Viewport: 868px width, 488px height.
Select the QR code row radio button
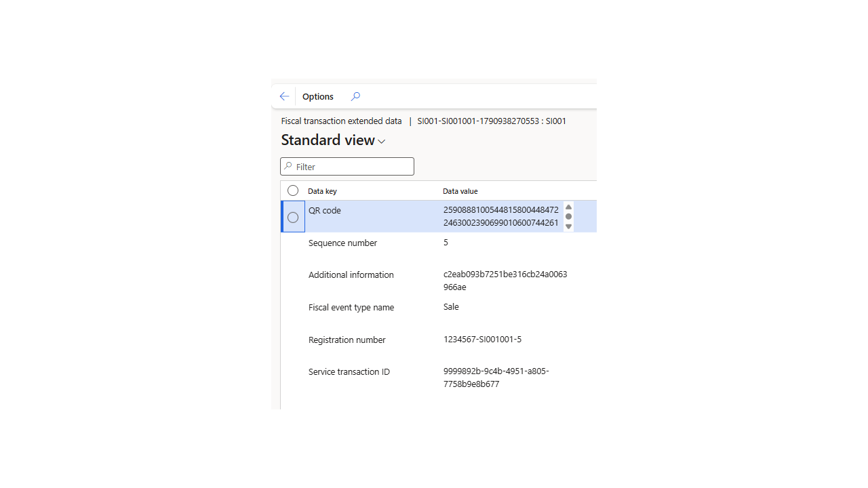pyautogui.click(x=293, y=218)
